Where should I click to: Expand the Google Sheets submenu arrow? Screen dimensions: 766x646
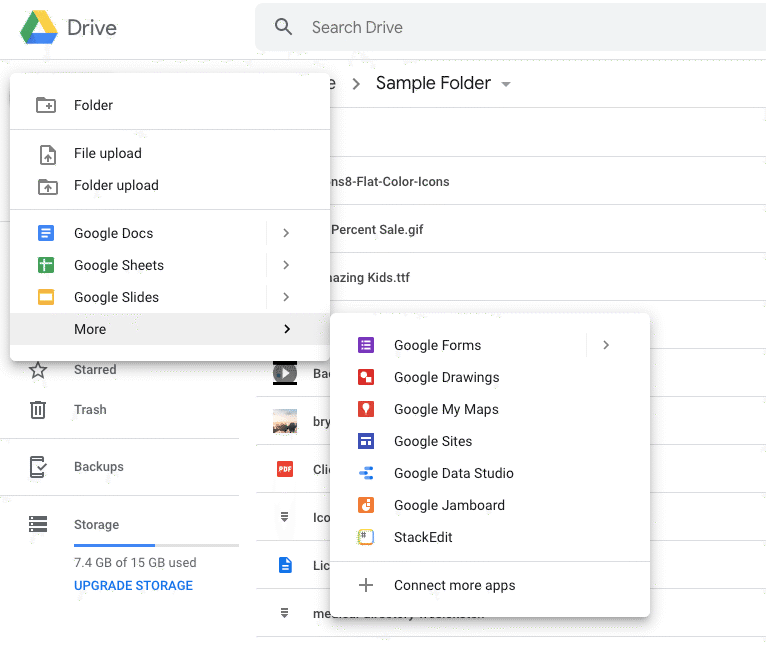286,265
